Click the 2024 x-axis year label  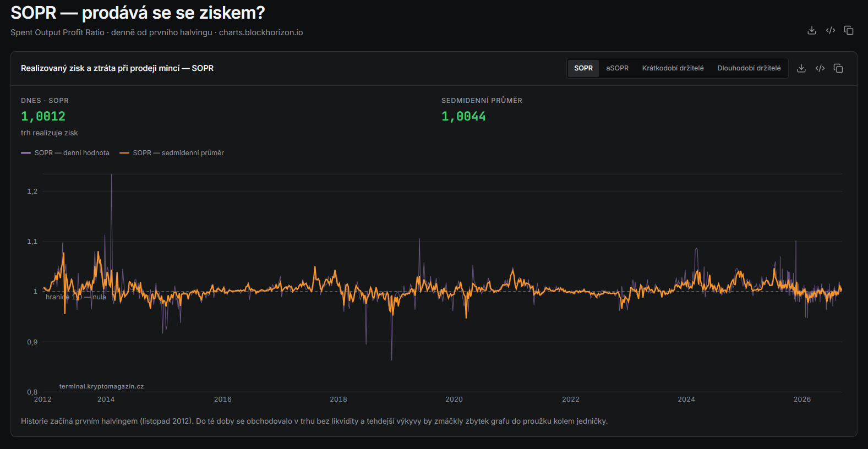[x=686, y=399]
